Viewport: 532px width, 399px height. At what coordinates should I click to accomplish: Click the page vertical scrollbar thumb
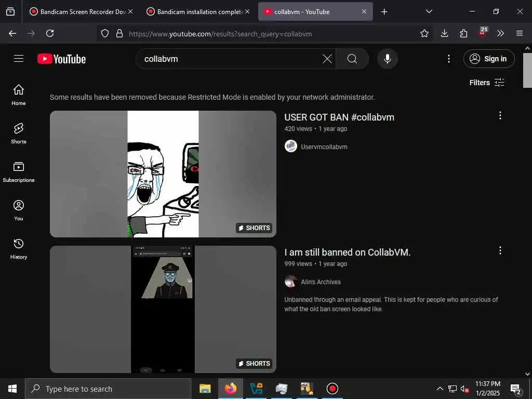pyautogui.click(x=527, y=71)
